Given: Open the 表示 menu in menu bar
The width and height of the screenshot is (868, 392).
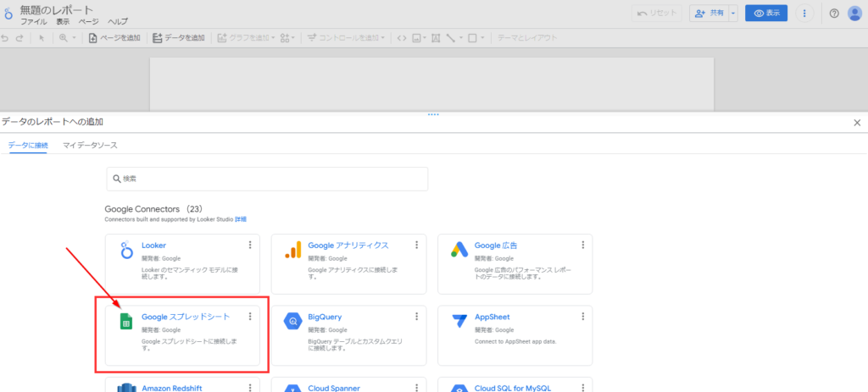Looking at the screenshot, I should [x=63, y=21].
